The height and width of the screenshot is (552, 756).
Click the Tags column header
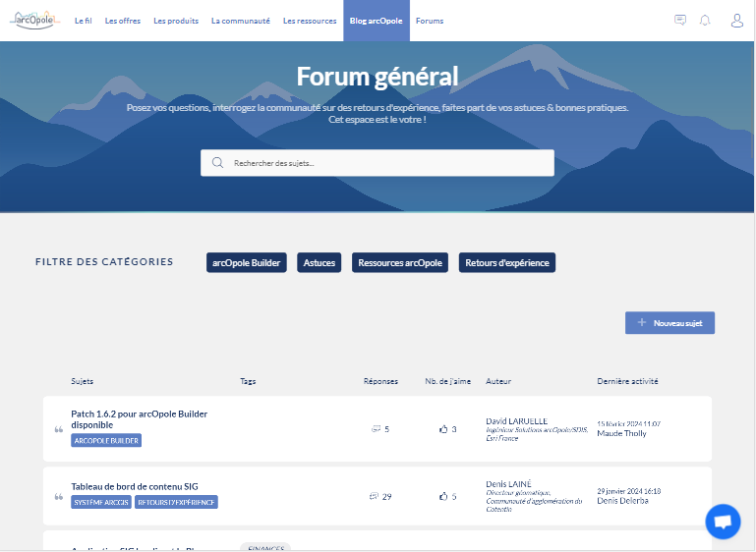click(x=248, y=381)
